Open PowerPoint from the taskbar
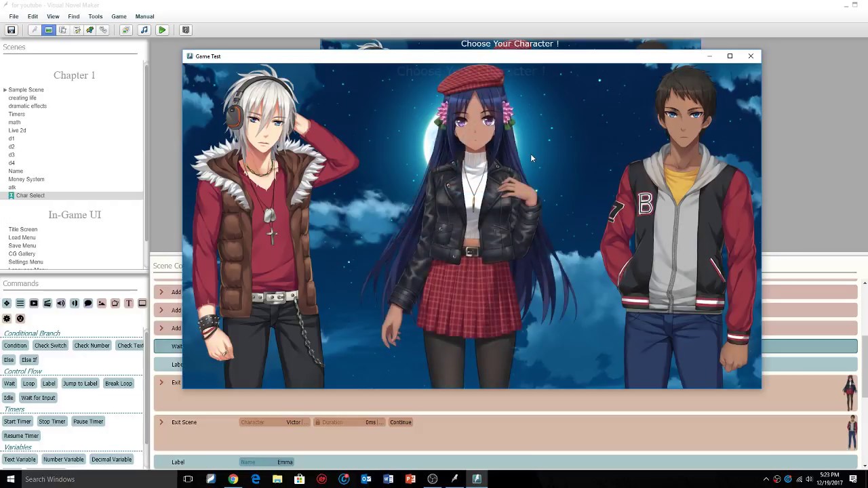The width and height of the screenshot is (868, 488). [410, 479]
